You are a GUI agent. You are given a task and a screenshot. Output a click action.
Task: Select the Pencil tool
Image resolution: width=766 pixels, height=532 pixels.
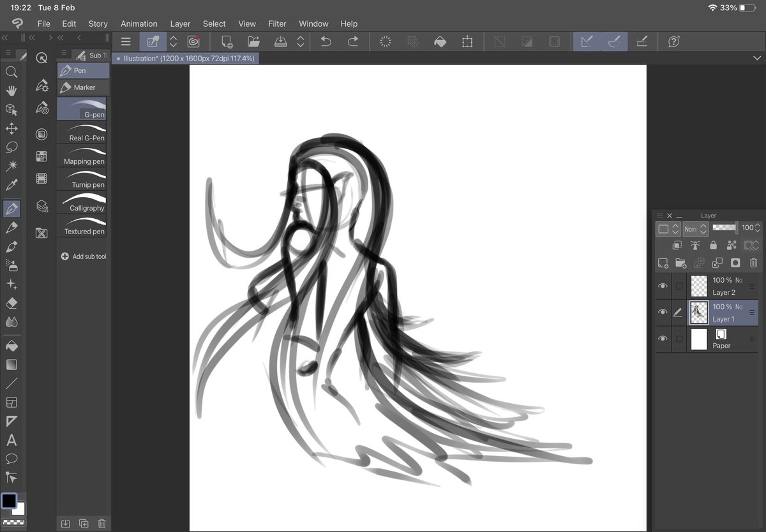point(11,228)
